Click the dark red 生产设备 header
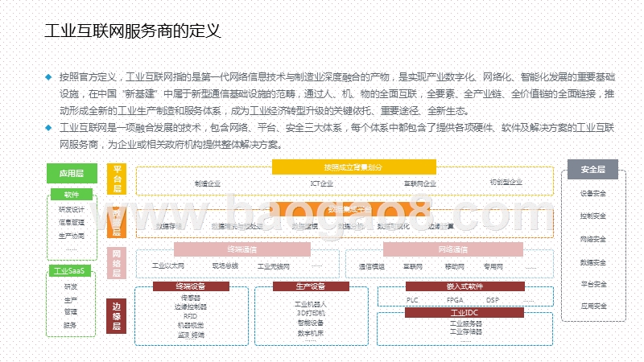 coord(311,286)
